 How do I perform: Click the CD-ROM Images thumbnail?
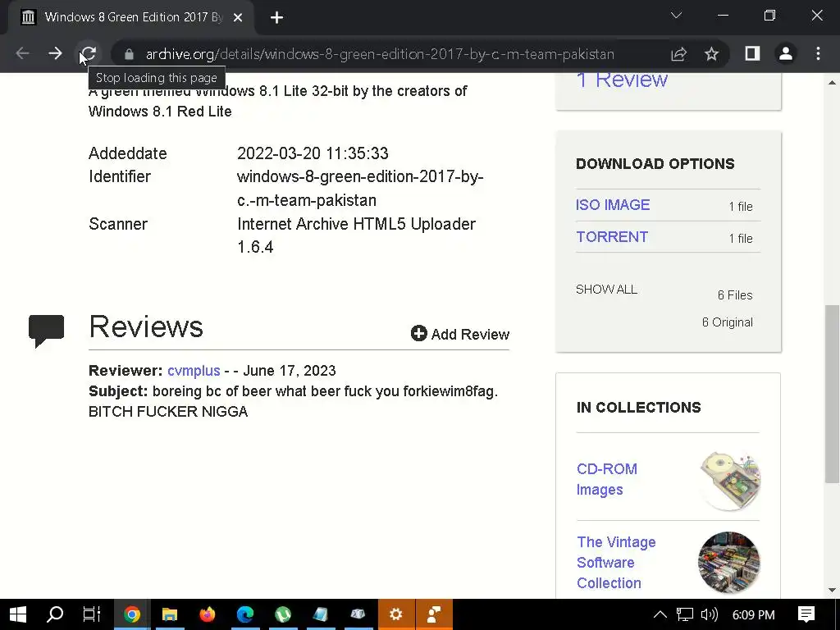pyautogui.click(x=729, y=481)
